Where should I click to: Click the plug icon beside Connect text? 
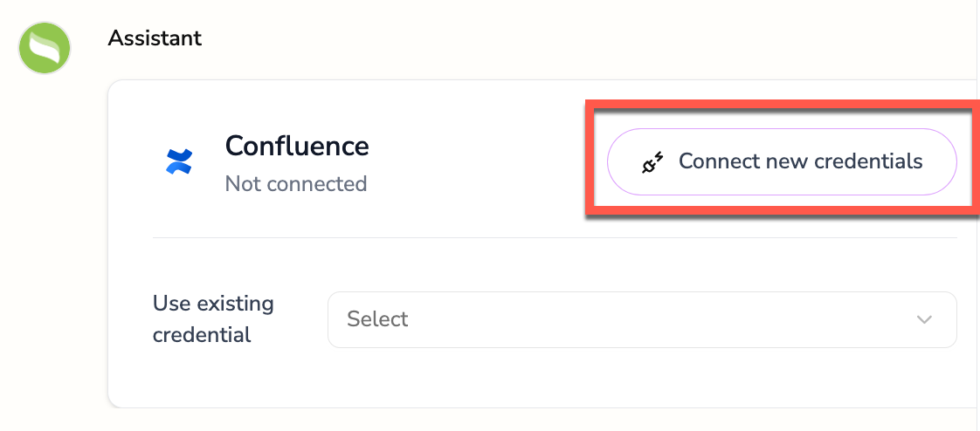[x=653, y=162]
